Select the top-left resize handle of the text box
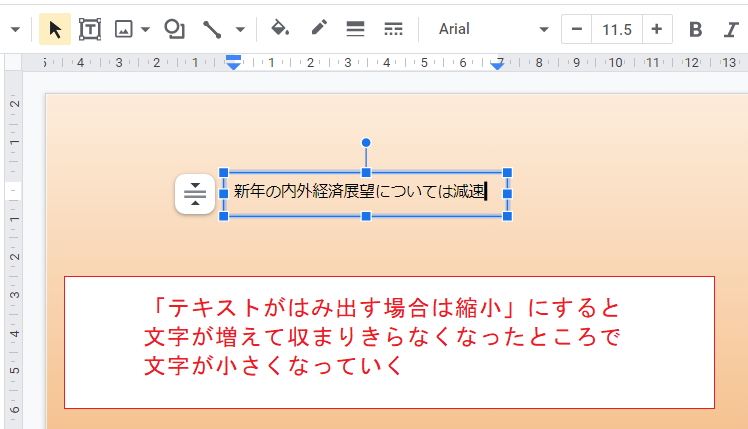748x429 pixels. click(x=223, y=172)
